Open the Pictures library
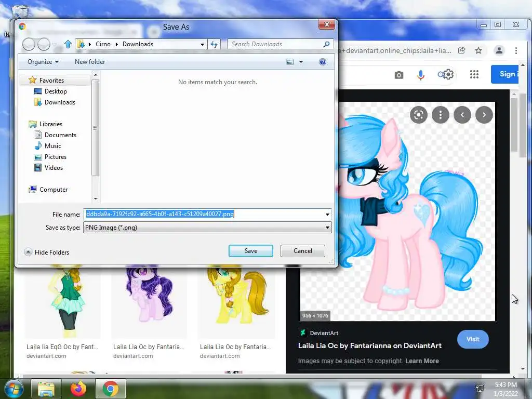This screenshot has width=532, height=399. point(55,157)
